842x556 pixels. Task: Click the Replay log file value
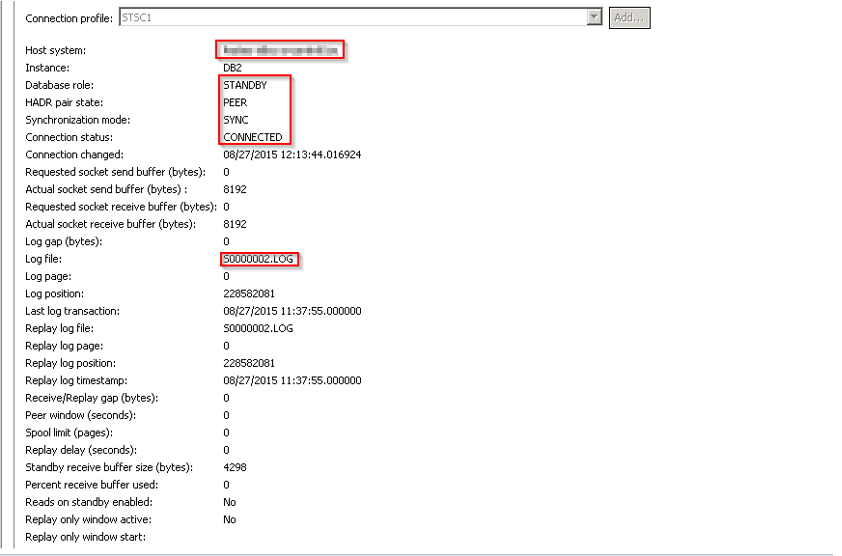[258, 328]
